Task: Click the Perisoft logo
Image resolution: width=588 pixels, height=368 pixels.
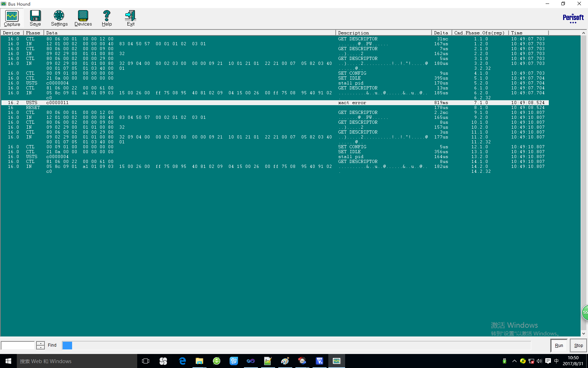Action: click(x=573, y=18)
